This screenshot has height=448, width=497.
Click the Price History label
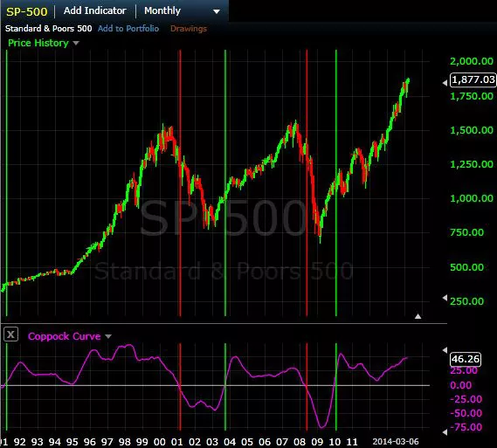click(x=38, y=43)
